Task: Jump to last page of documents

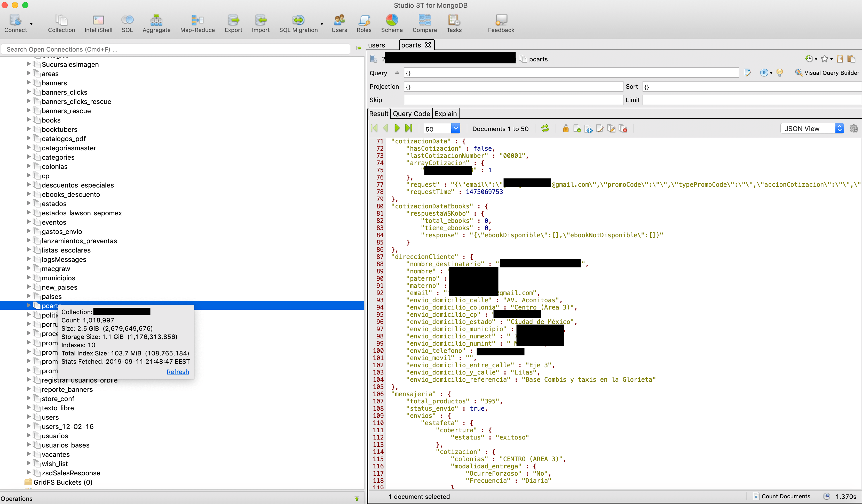Action: coord(408,128)
